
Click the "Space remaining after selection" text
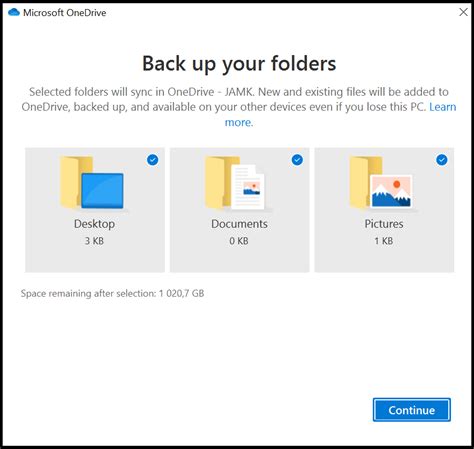coord(112,293)
